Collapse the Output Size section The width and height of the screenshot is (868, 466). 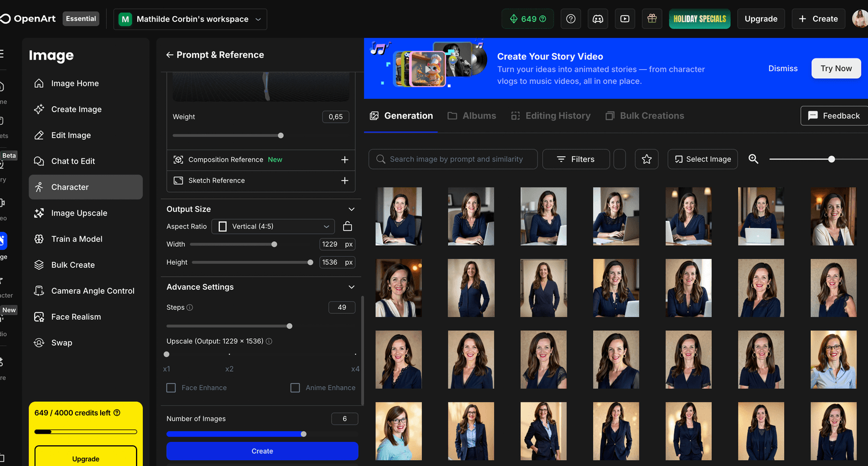351,209
